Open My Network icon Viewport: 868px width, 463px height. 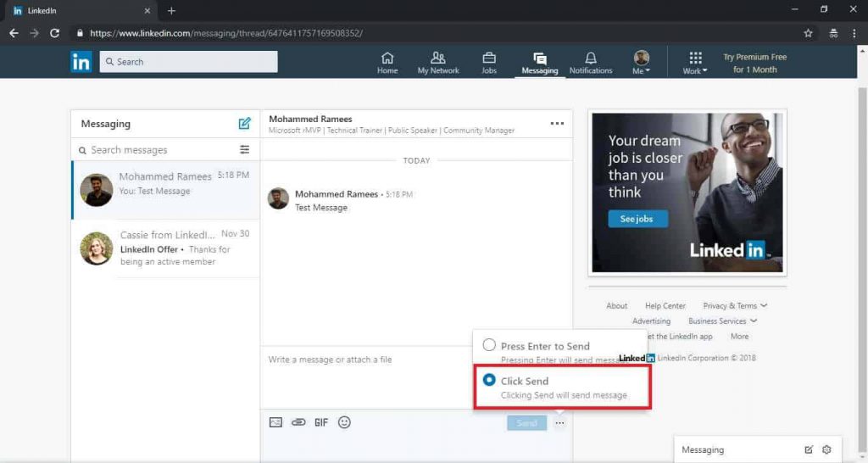coord(438,63)
